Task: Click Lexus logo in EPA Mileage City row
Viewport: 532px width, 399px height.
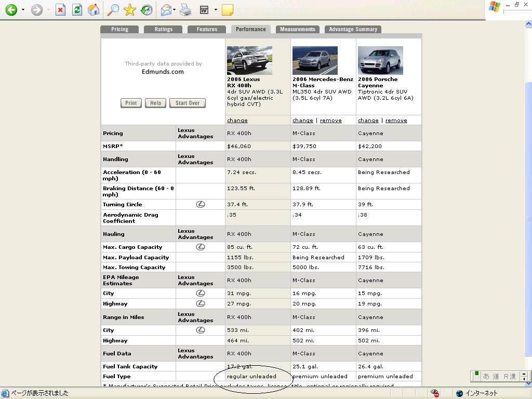Action: (x=201, y=293)
